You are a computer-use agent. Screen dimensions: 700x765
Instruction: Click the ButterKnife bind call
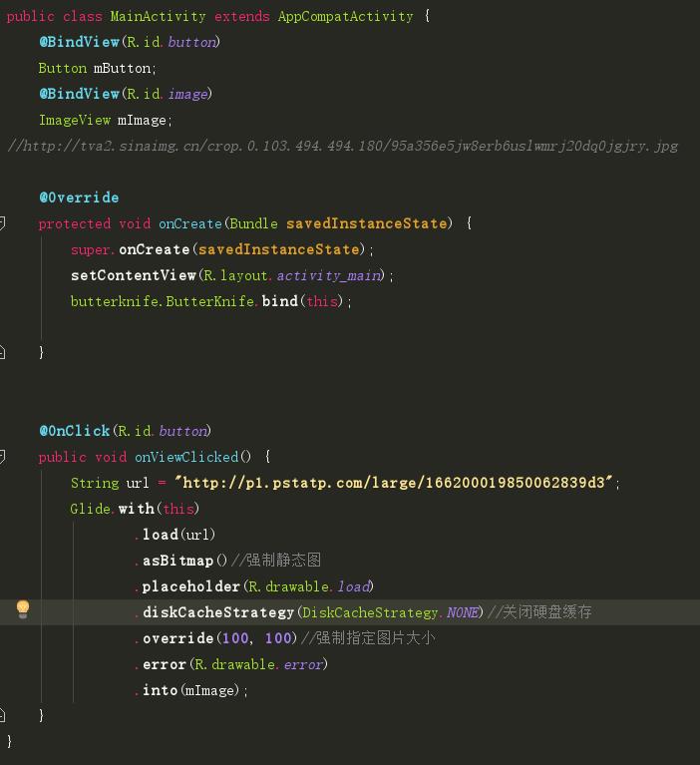click(278, 301)
